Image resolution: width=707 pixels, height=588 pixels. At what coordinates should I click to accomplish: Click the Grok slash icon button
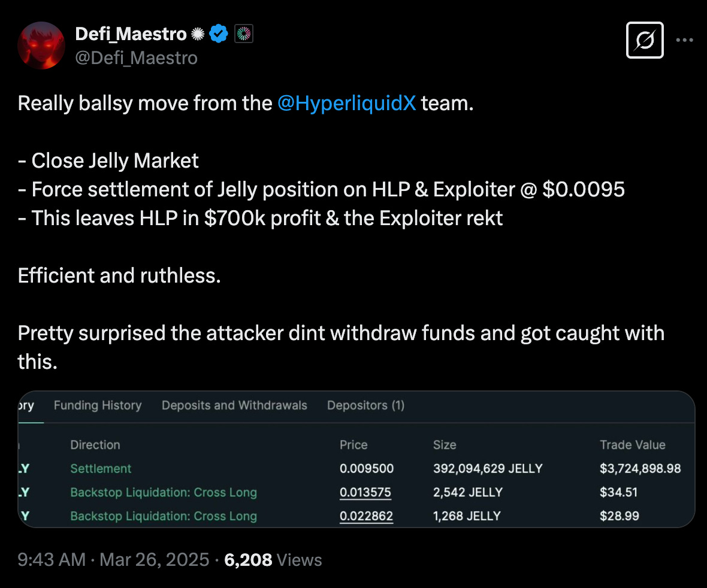[645, 40]
